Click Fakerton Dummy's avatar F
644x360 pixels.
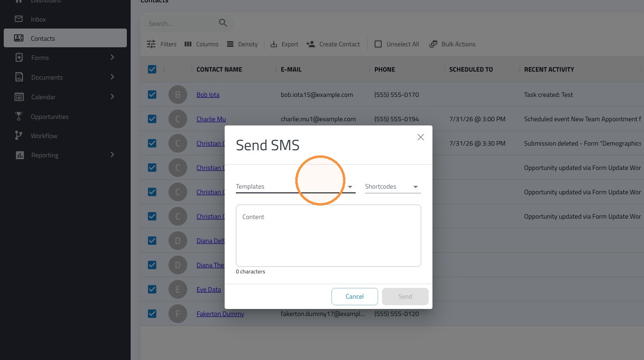pyautogui.click(x=178, y=314)
